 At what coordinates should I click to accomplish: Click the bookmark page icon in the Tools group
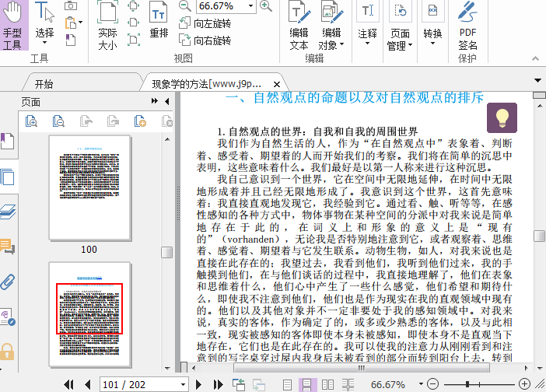[x=70, y=40]
